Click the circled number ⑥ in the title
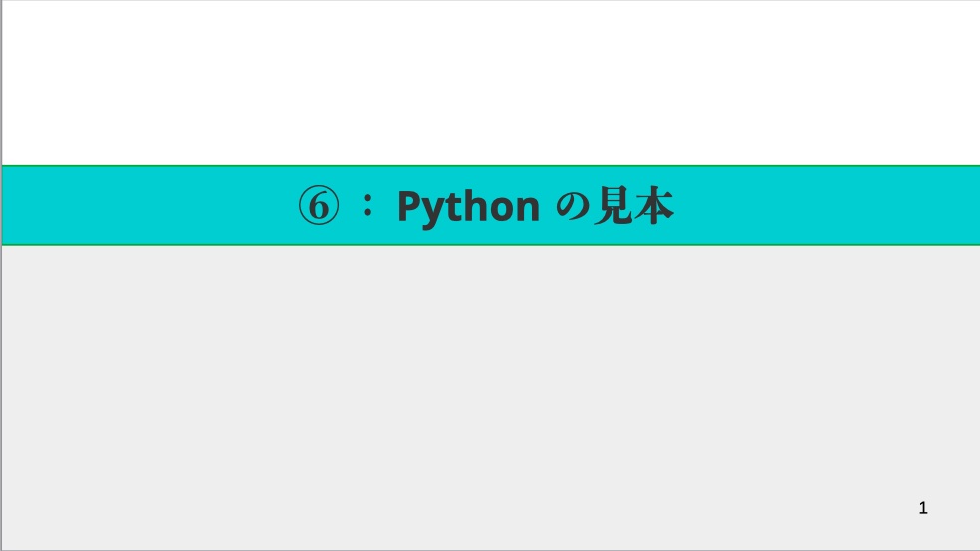 319,206
